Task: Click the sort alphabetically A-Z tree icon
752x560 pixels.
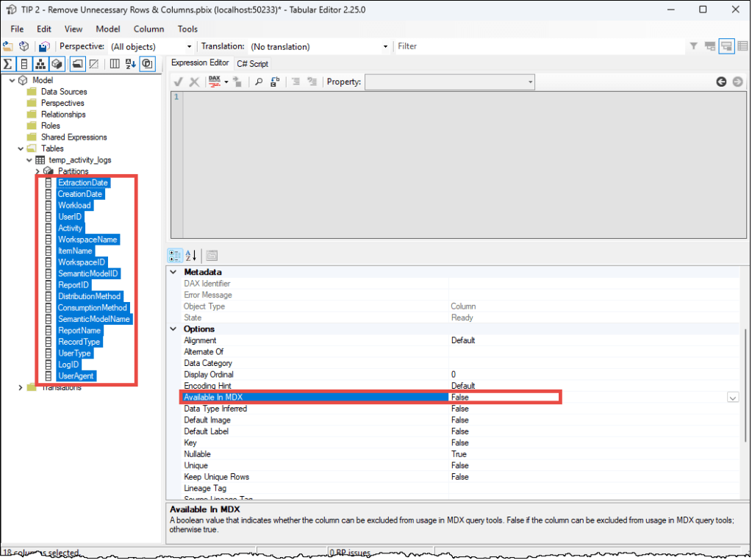Action: click(x=131, y=64)
